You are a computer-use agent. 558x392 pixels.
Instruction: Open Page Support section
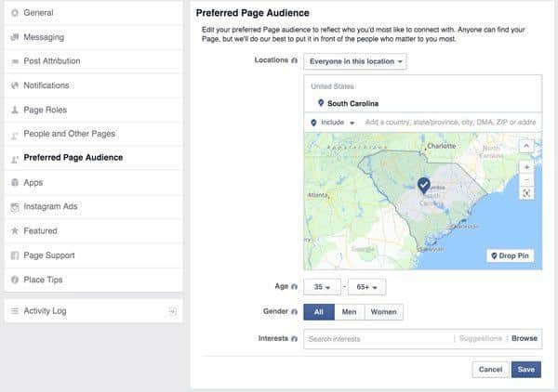coord(94,255)
